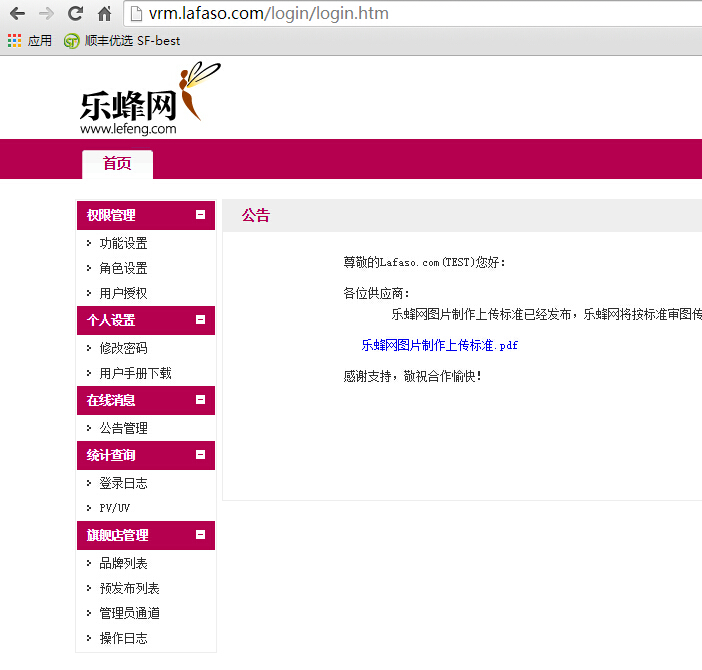Open 用户授权 in the sidebar
702x670 pixels.
click(x=123, y=294)
